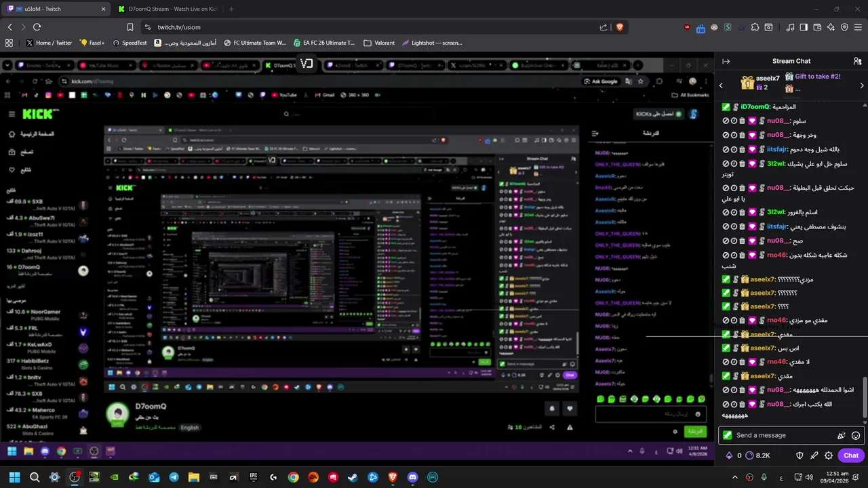The height and width of the screenshot is (488, 868).
Task: Ban rno46 on the 'لا مقدي' message
Action: click(x=726, y=362)
